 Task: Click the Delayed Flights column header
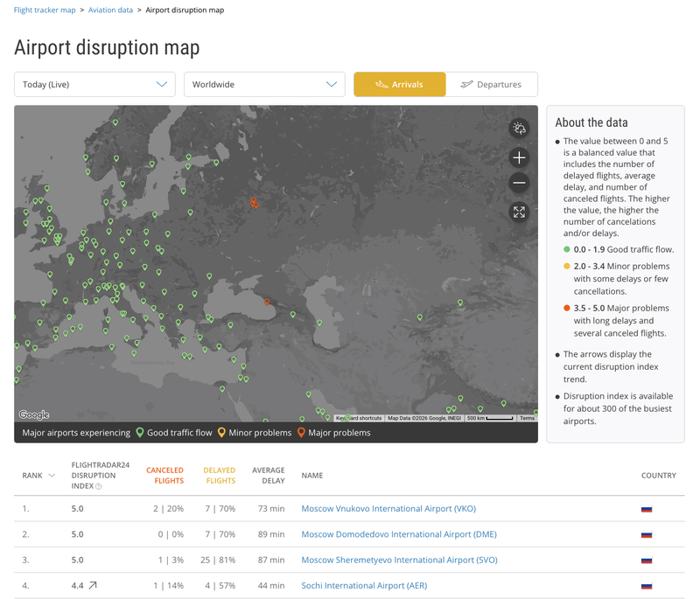[220, 476]
